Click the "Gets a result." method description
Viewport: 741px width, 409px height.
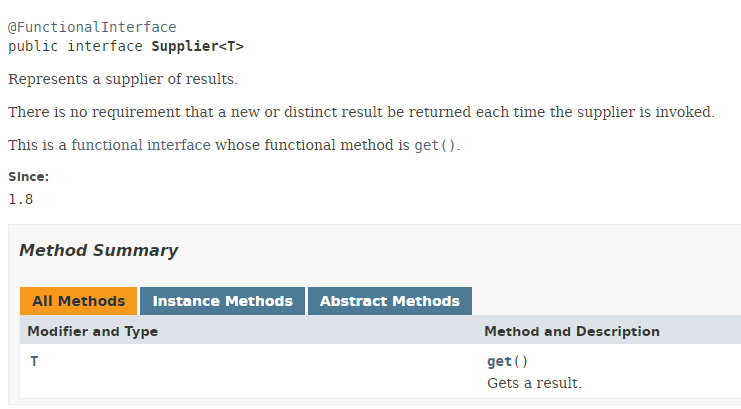pos(533,383)
